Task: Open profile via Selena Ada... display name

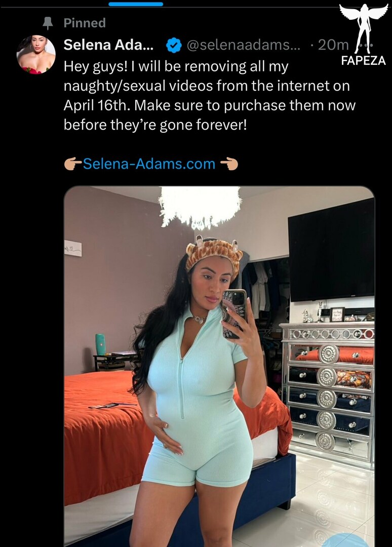Action: click(x=108, y=45)
